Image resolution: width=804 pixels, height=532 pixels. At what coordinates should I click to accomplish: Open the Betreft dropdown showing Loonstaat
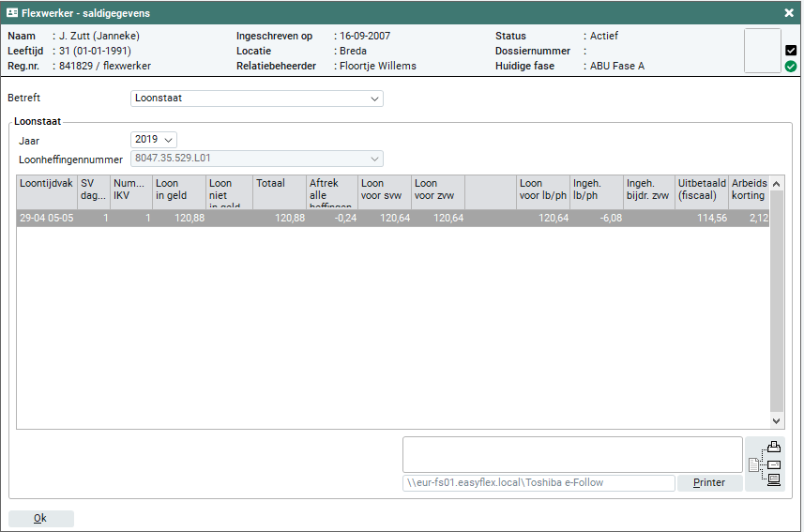click(x=256, y=99)
